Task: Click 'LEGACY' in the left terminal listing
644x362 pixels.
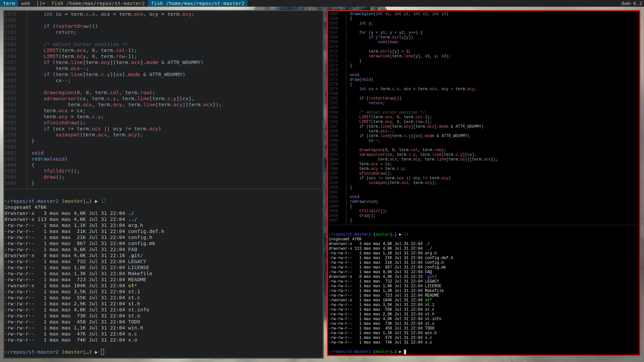Action: (137, 261)
